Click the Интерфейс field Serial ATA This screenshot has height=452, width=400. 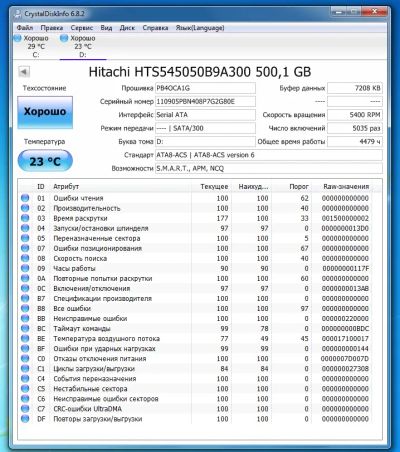click(x=205, y=115)
